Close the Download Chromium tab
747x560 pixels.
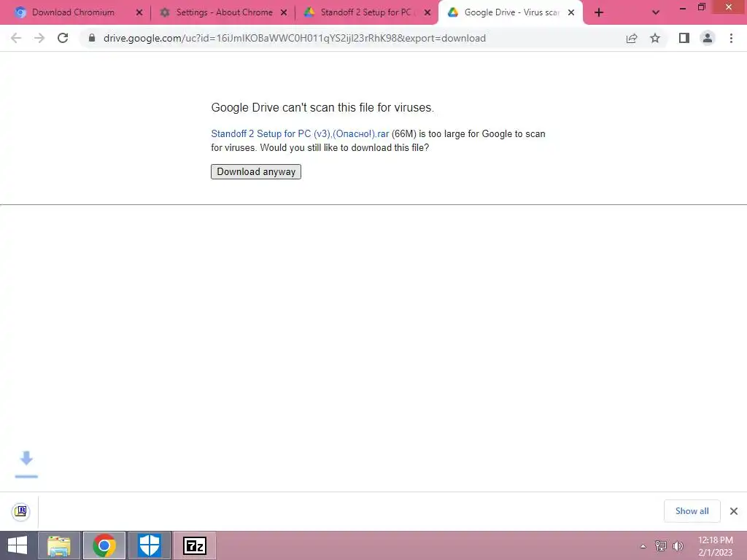click(139, 13)
